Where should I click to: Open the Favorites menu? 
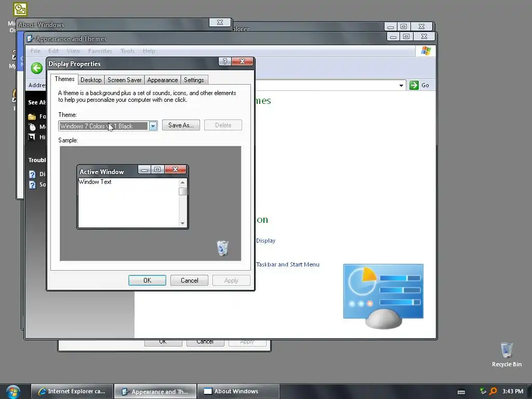100,51
